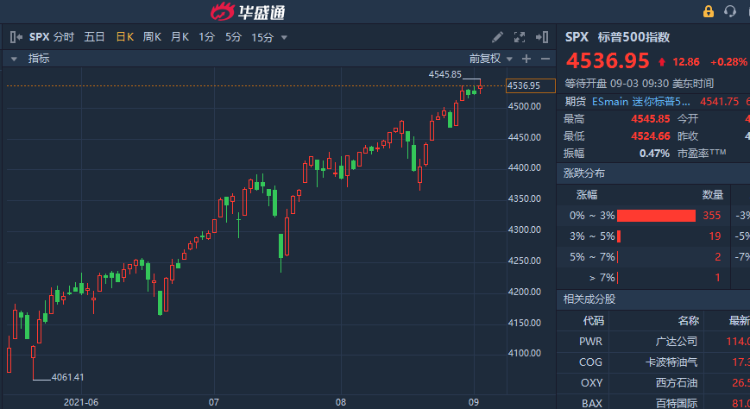Click the pencil drawing tool icon
The image size is (750, 409).
pos(498,37)
